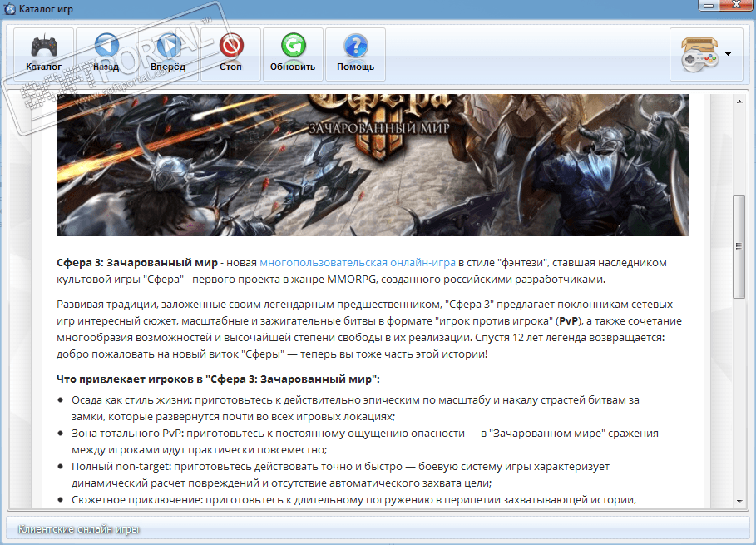
Task: Click the vertical scrollbar thumb
Action: tap(739, 246)
